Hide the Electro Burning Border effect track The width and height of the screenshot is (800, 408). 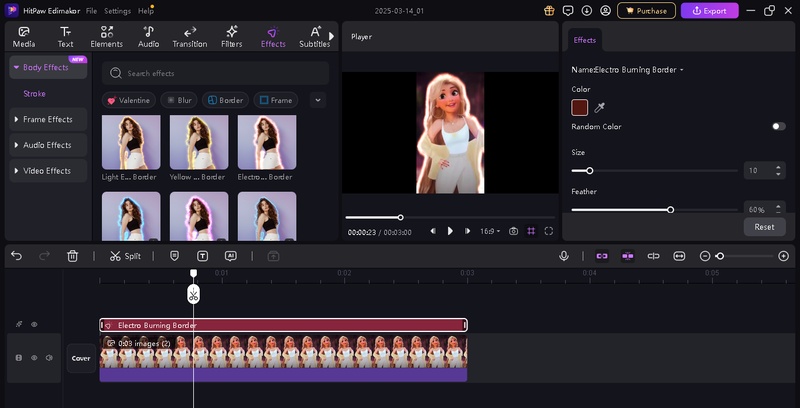coord(34,324)
